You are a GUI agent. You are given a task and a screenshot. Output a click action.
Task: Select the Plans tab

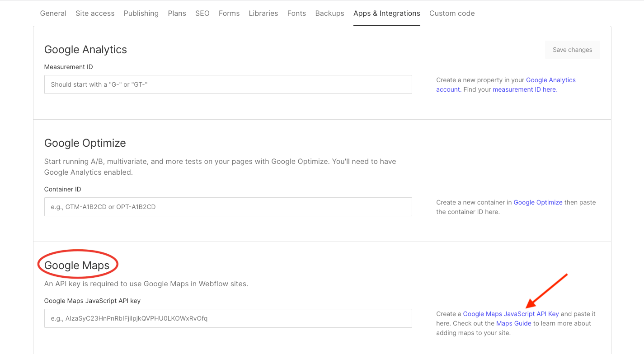pos(177,13)
